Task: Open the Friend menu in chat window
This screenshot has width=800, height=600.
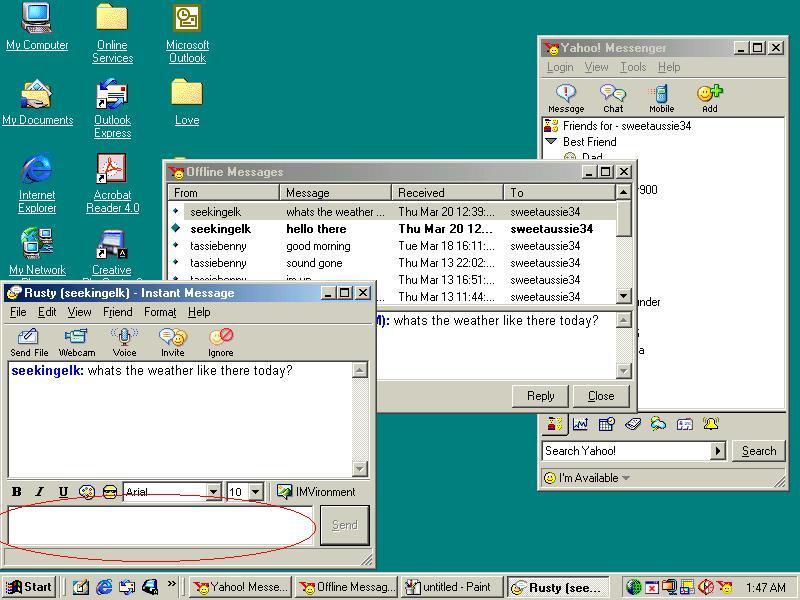Action: click(117, 312)
